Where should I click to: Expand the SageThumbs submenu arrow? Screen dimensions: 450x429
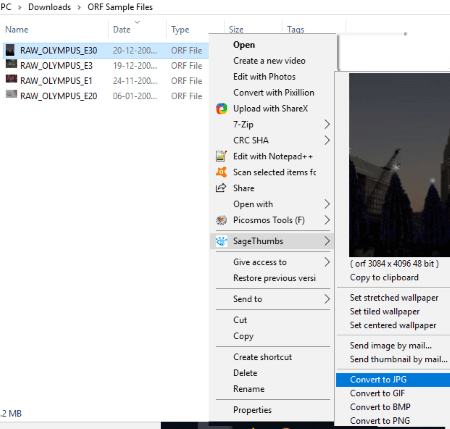tap(327, 241)
